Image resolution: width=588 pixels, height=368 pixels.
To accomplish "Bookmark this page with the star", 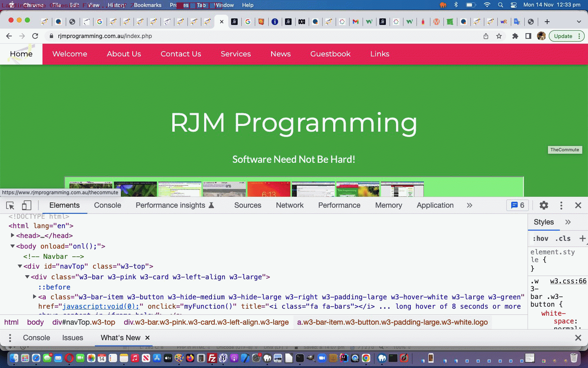I will (x=499, y=36).
